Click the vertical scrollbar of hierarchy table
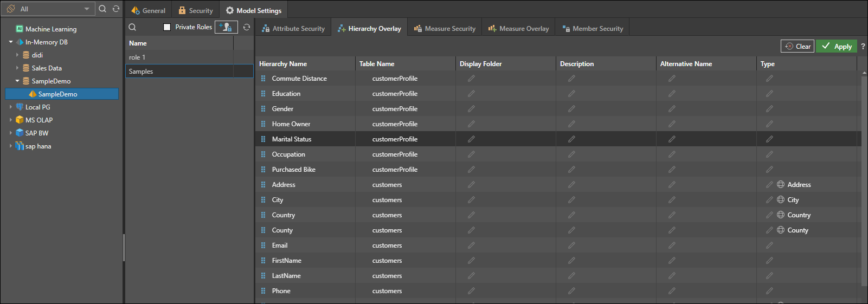Image resolution: width=868 pixels, height=304 pixels. tap(864, 179)
